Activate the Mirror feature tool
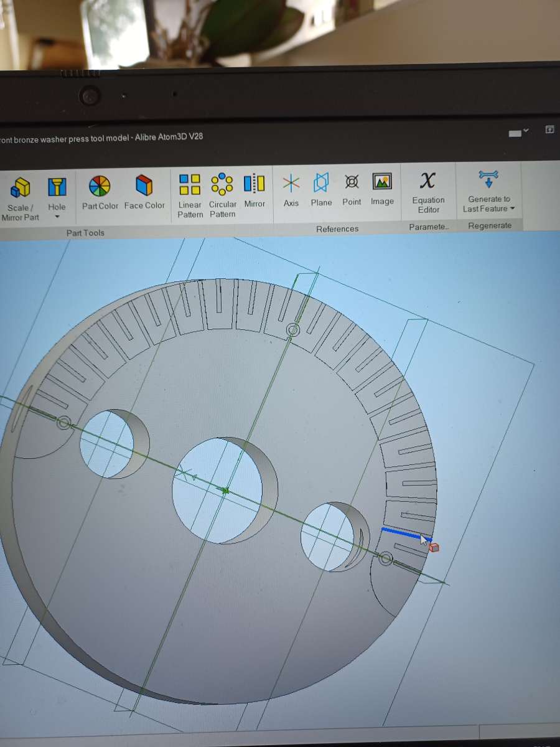Viewport: 560px width, 747px height. pyautogui.click(x=254, y=190)
